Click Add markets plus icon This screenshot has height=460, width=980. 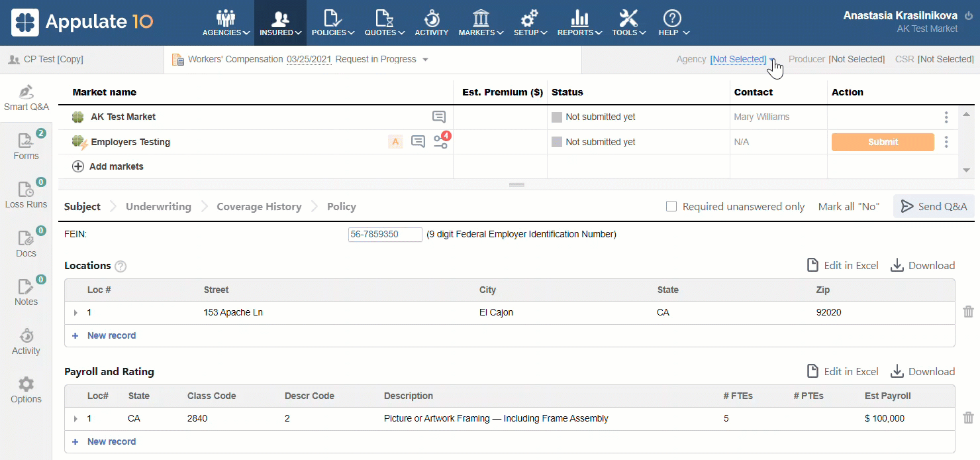click(x=78, y=166)
